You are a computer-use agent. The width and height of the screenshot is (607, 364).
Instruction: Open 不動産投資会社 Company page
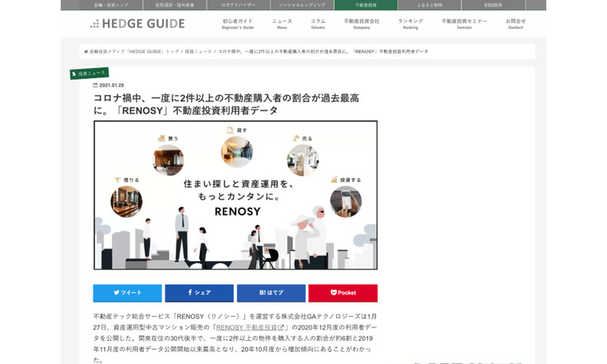point(361,23)
